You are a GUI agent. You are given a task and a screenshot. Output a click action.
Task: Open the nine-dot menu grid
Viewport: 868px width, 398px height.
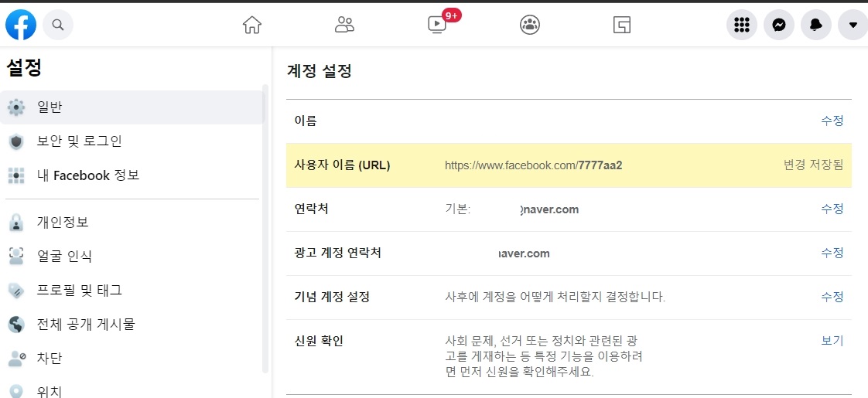pos(742,25)
